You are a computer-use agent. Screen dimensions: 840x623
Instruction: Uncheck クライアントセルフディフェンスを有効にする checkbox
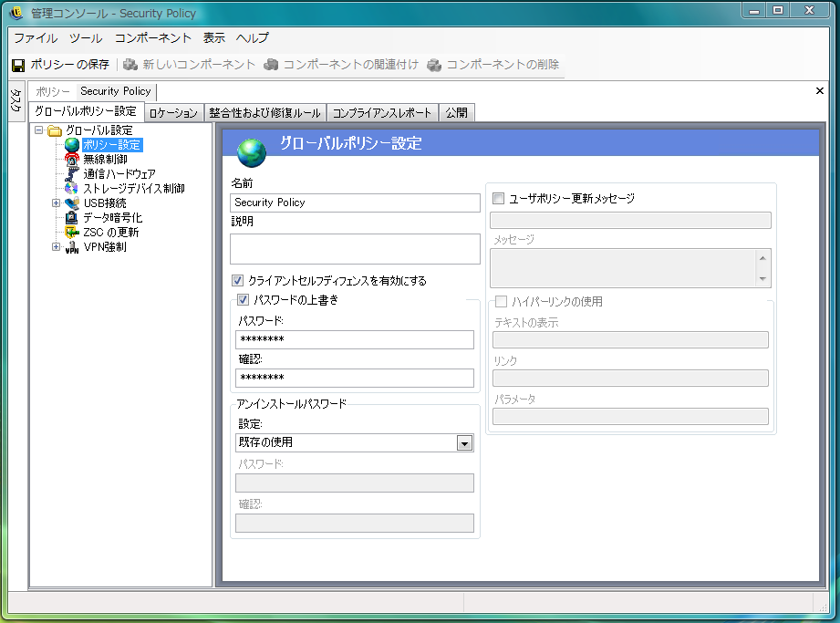point(237,280)
